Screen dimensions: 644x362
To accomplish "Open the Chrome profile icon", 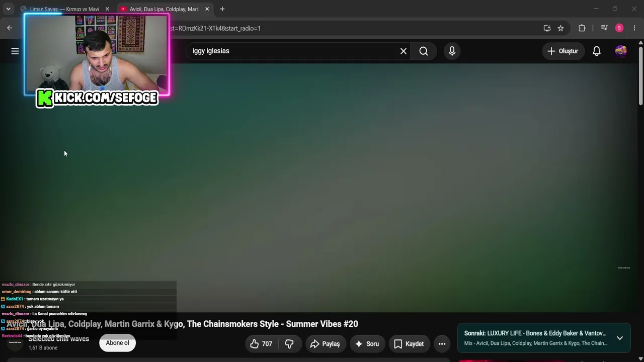I will (619, 28).
